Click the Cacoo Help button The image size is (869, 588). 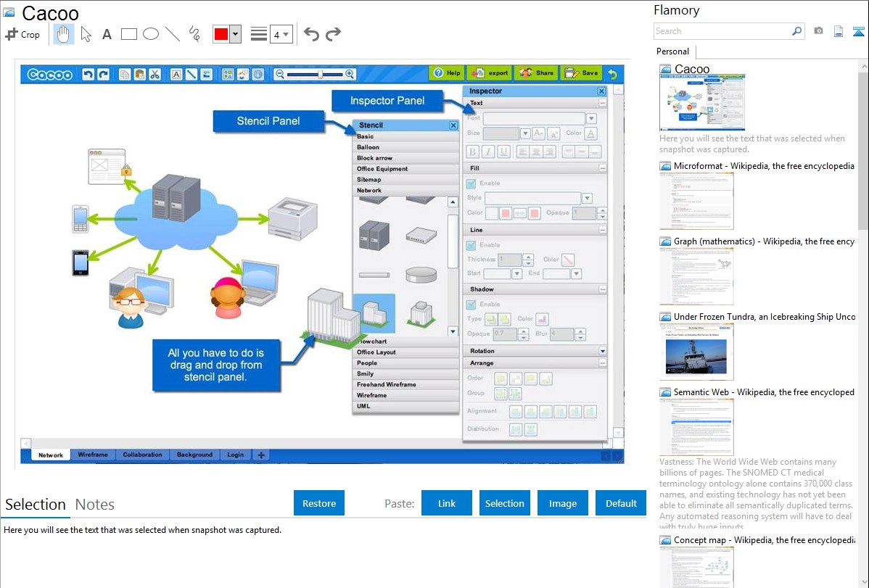click(447, 73)
